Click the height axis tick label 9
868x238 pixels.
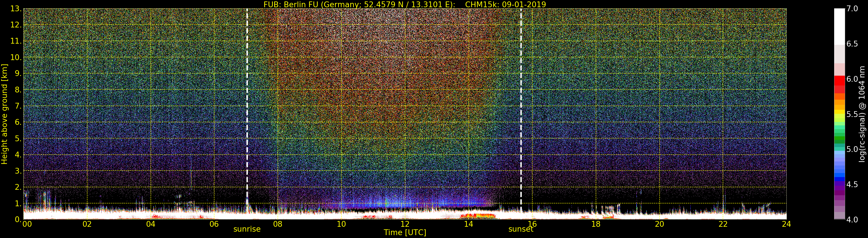[x=18, y=73]
